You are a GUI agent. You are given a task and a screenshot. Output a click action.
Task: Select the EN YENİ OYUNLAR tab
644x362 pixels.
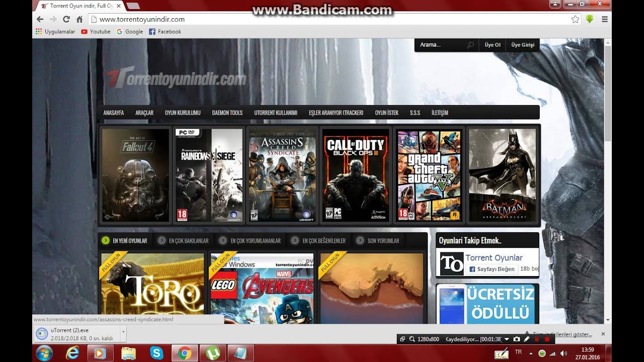[x=124, y=240]
